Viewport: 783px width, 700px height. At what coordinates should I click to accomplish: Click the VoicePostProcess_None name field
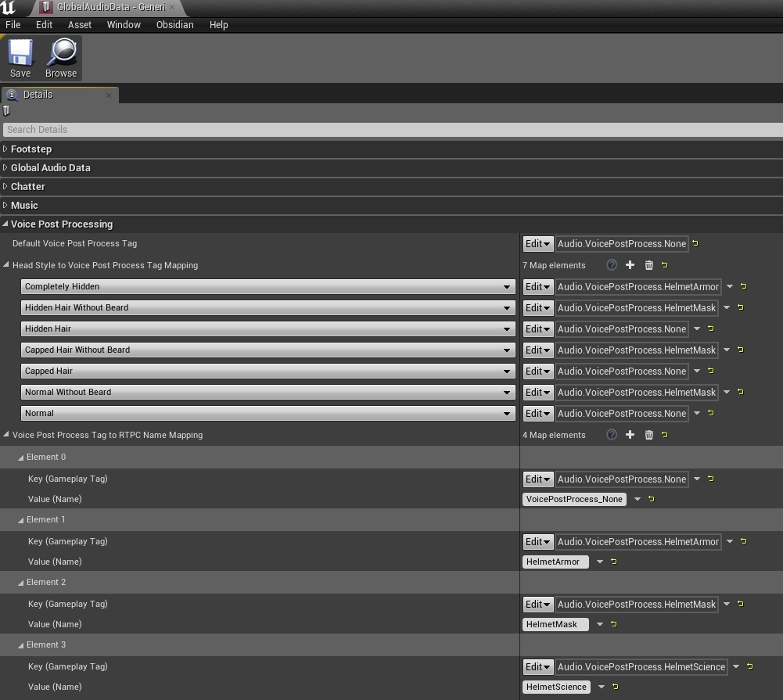574,499
